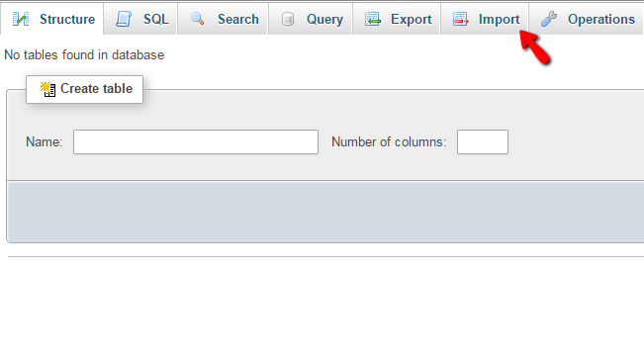Click the Operations wrench icon
Screen dimensions: 644x362
pos(549,19)
